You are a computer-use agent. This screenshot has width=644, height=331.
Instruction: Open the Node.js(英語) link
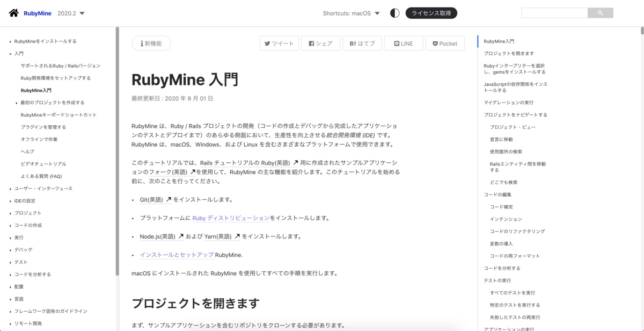click(162, 236)
